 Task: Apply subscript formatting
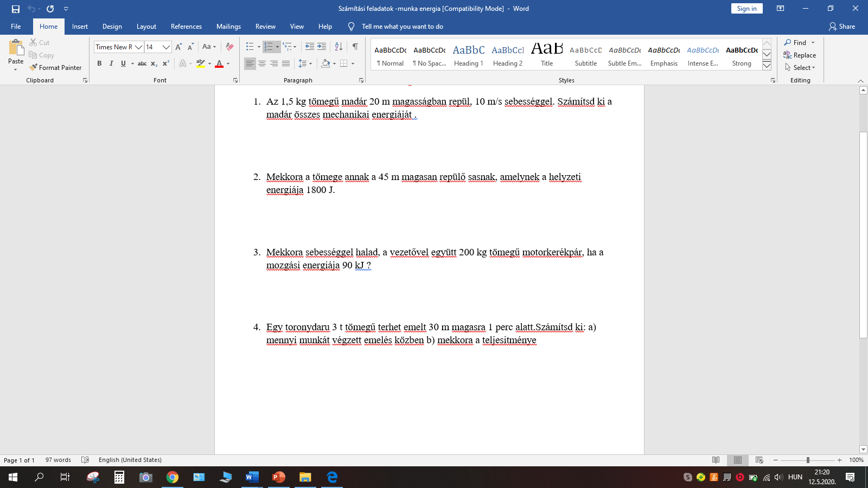click(x=154, y=63)
